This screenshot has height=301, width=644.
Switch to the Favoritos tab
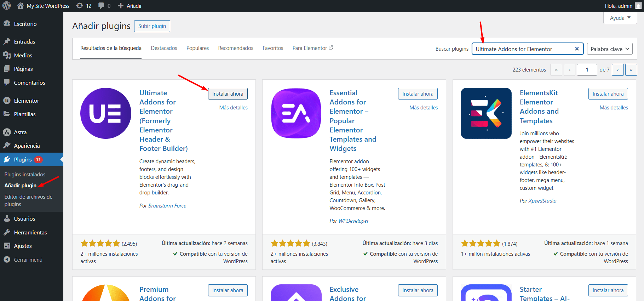(x=273, y=48)
